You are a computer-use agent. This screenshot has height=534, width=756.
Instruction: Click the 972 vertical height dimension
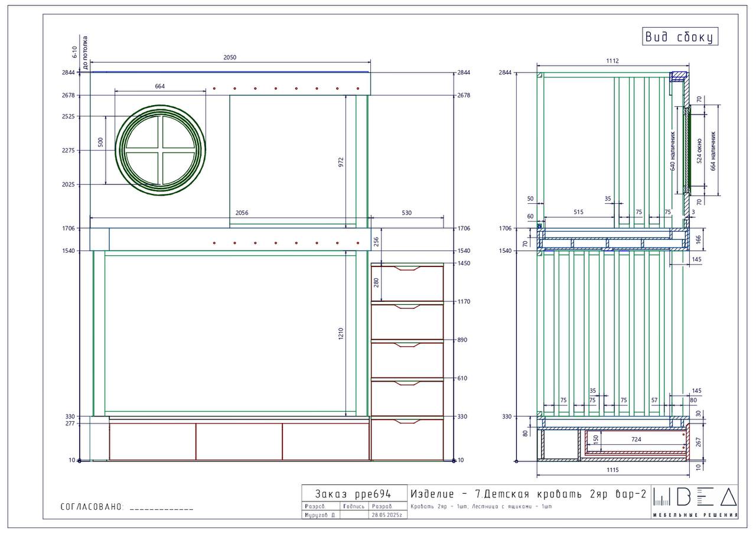(x=341, y=162)
